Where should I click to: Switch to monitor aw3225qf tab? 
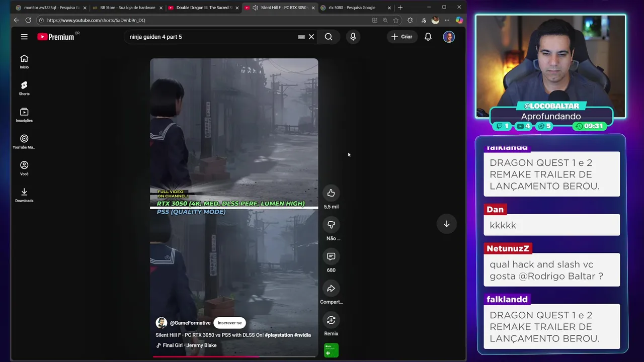51,8
